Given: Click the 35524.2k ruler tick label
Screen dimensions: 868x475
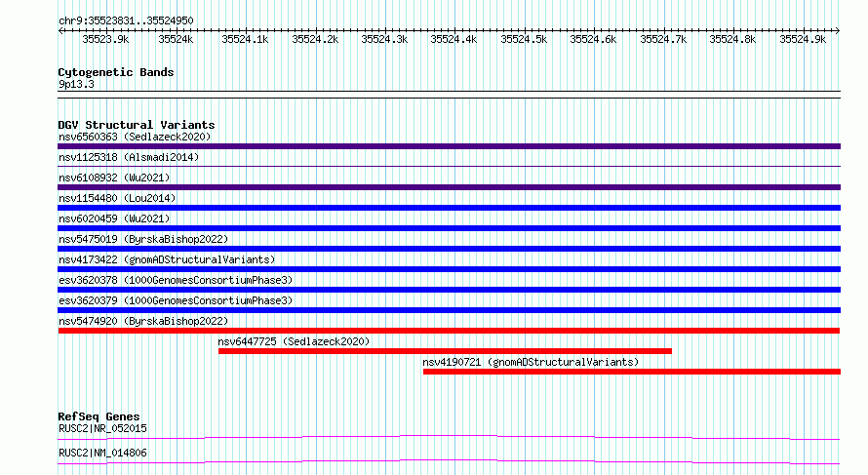Looking at the screenshot, I should click(315, 39).
